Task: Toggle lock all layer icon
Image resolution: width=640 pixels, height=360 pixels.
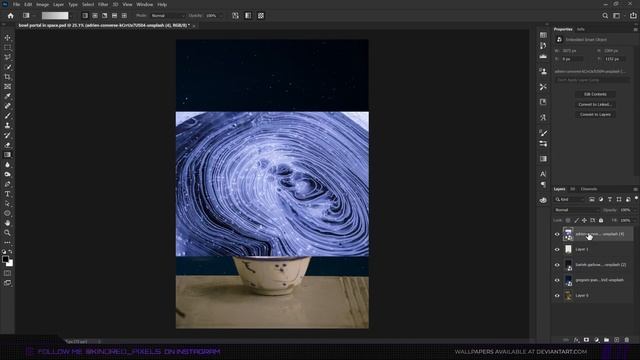Action: point(601,220)
